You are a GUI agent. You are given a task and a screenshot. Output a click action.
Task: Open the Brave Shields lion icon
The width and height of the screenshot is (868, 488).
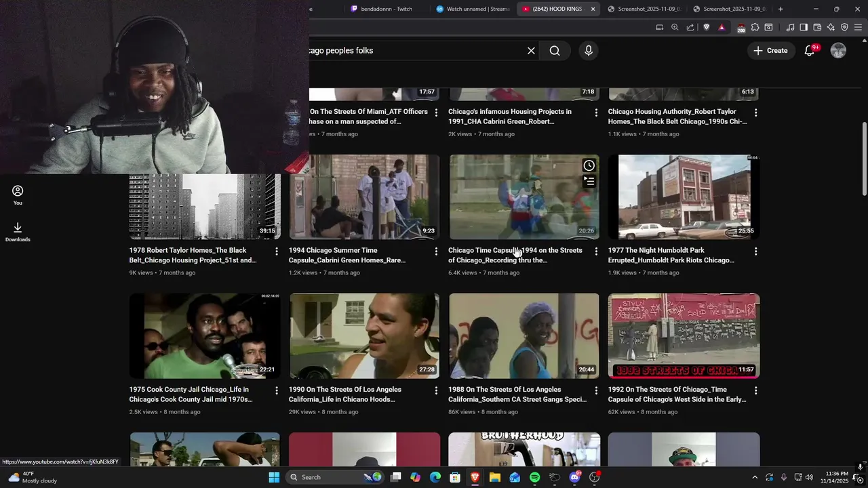[x=707, y=27]
